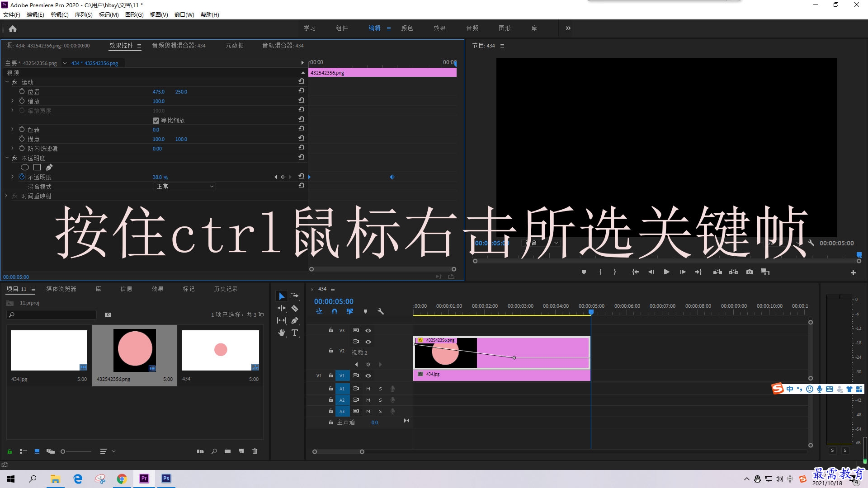Mute audio track A1
Image resolution: width=868 pixels, height=488 pixels.
coord(368,389)
